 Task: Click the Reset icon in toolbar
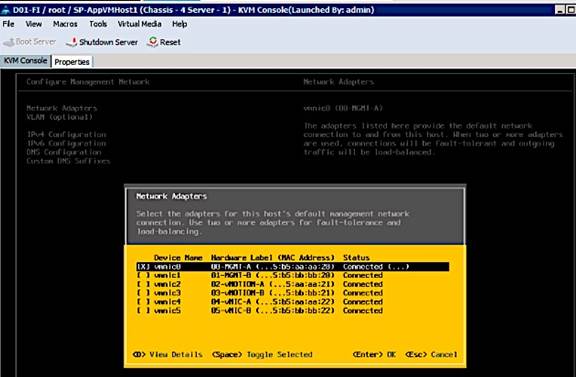[152, 42]
